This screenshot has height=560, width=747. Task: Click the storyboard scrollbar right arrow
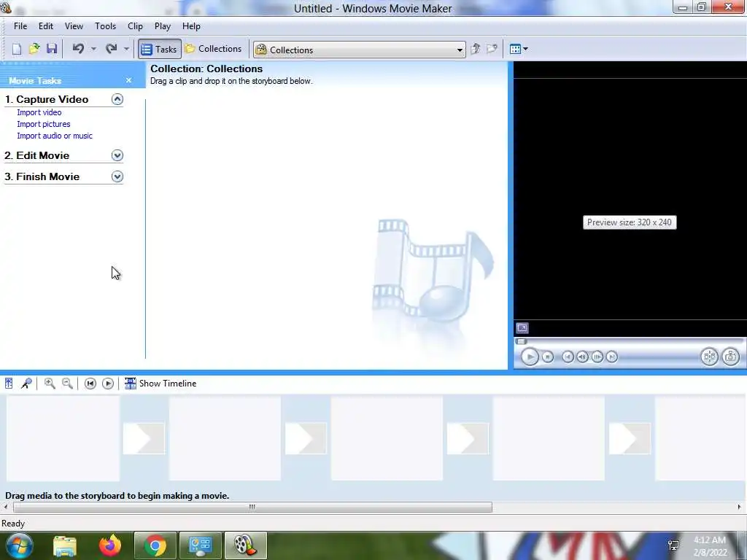click(x=740, y=507)
